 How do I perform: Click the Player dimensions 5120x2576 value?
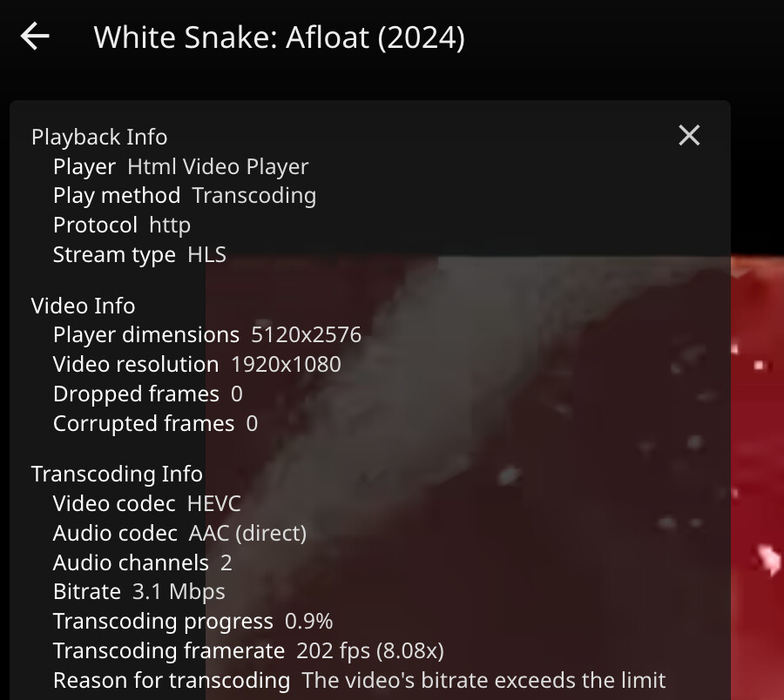[x=306, y=335]
